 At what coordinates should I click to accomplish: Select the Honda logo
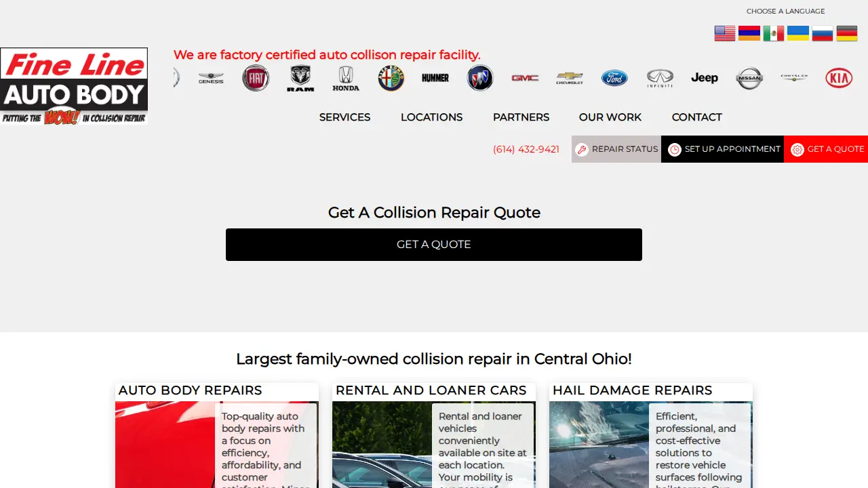tap(346, 78)
